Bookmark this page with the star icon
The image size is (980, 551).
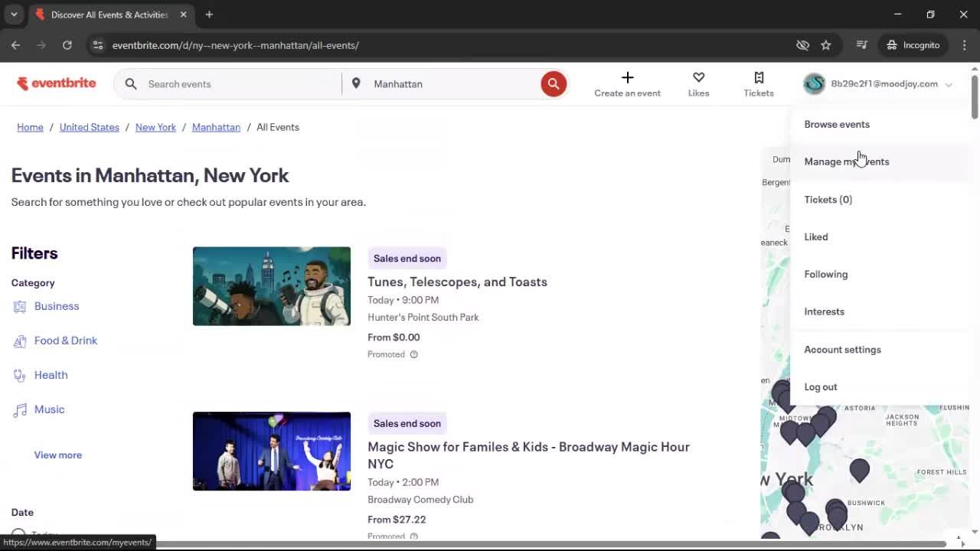(x=826, y=45)
